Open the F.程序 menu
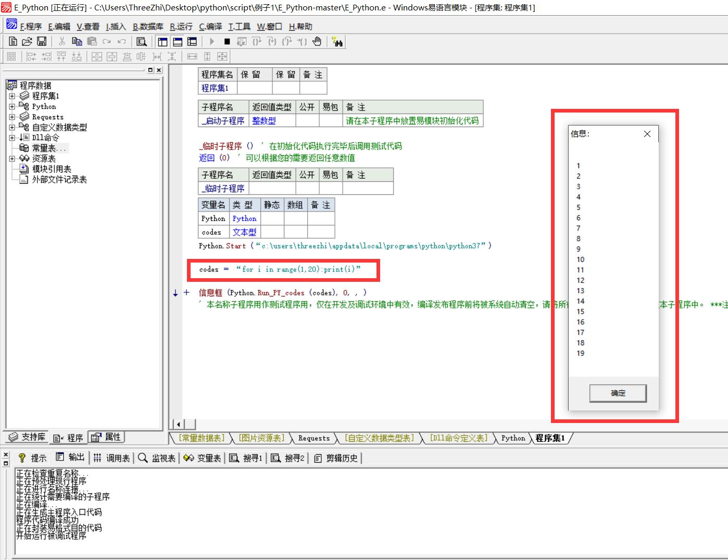Screen dimensions: 728x560 (x=31, y=27)
